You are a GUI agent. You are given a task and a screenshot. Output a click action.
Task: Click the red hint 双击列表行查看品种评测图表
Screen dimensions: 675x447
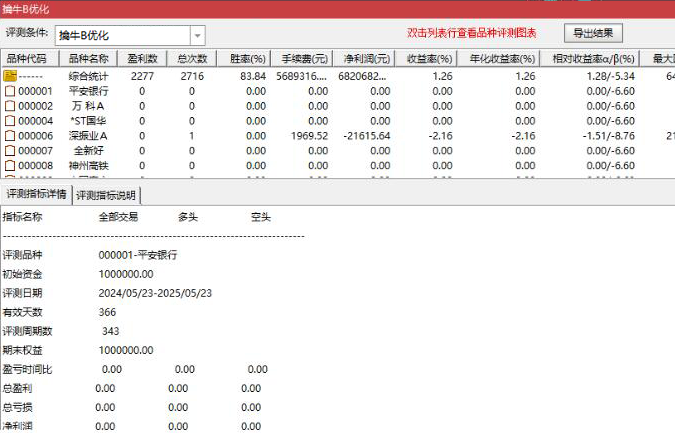pyautogui.click(x=471, y=33)
